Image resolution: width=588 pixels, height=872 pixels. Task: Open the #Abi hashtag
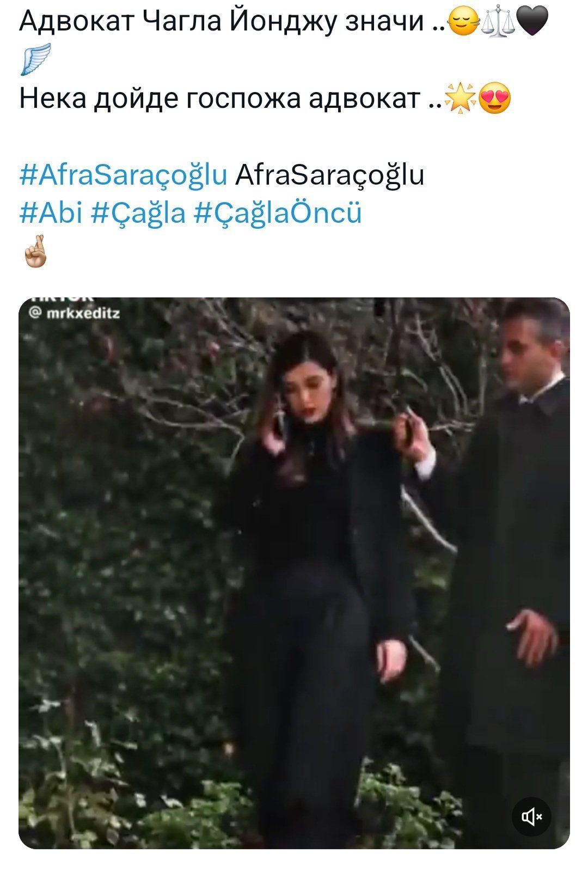tap(51, 212)
